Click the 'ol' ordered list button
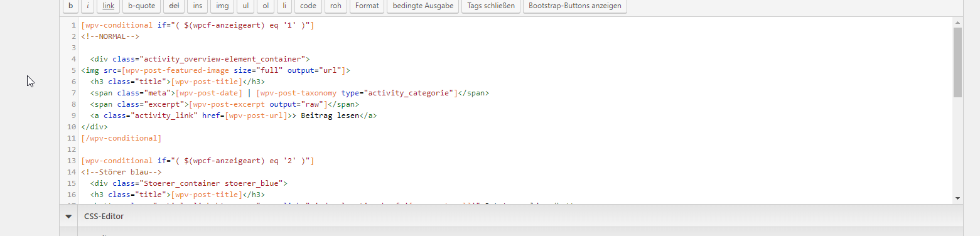 click(266, 6)
